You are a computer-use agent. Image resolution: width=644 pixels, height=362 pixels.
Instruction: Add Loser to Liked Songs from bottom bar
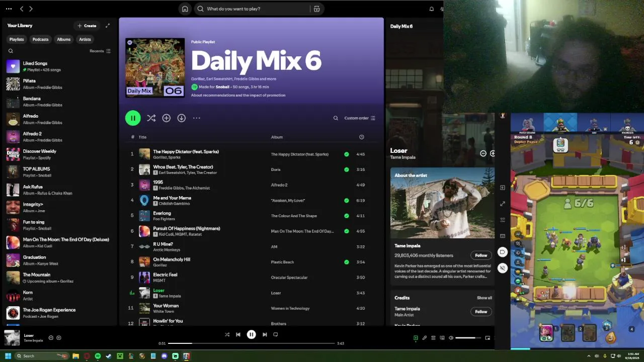click(x=59, y=338)
